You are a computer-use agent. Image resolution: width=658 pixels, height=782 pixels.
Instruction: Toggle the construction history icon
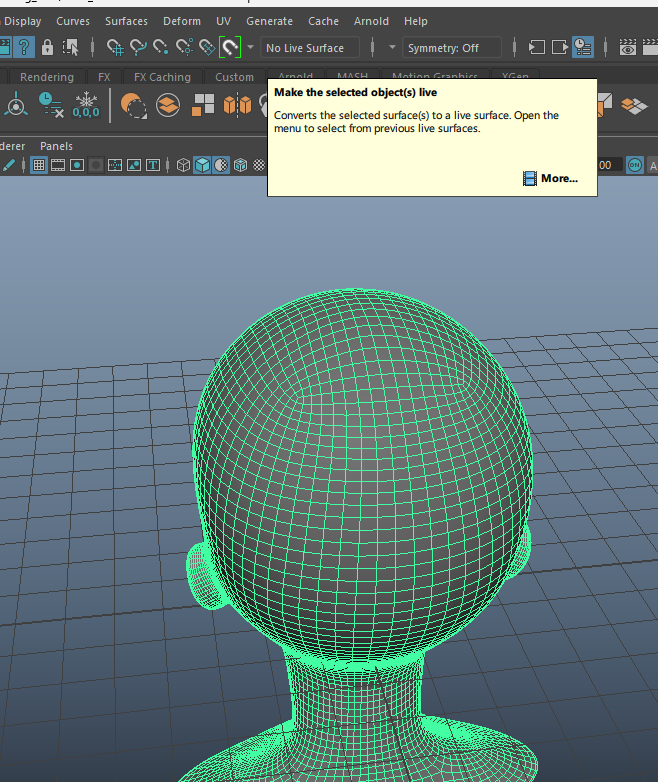tap(583, 47)
